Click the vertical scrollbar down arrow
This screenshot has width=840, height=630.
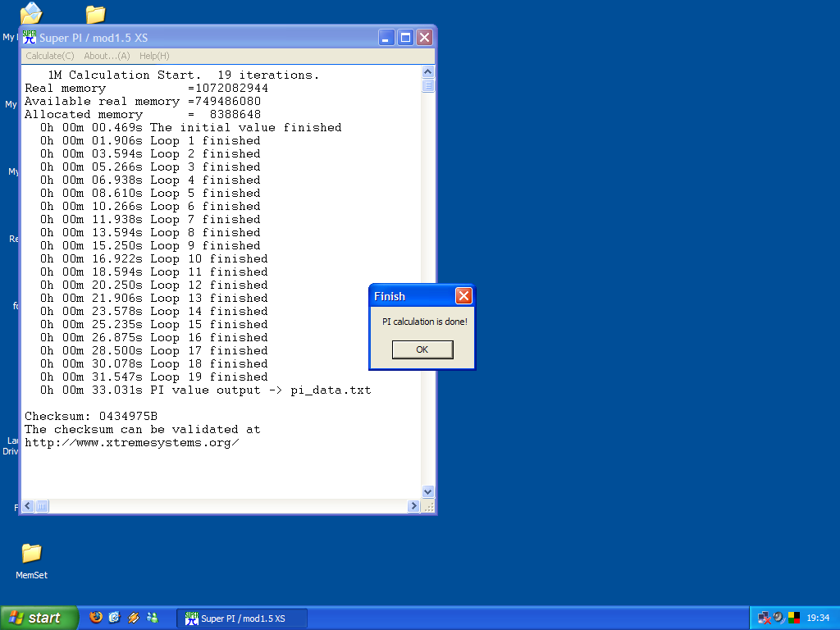click(427, 491)
